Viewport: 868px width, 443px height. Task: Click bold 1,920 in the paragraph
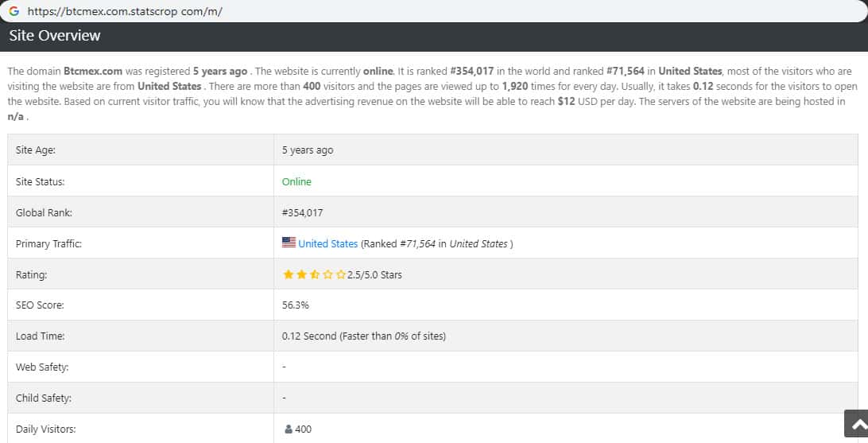pos(515,87)
